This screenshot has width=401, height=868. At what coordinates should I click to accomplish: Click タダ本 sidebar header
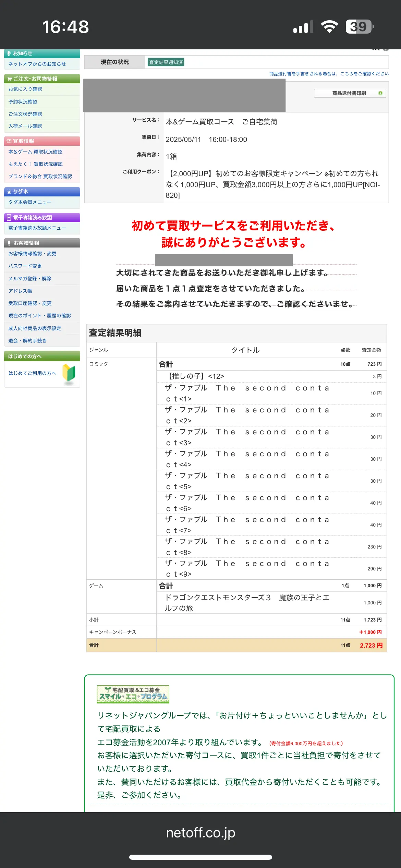point(42,192)
